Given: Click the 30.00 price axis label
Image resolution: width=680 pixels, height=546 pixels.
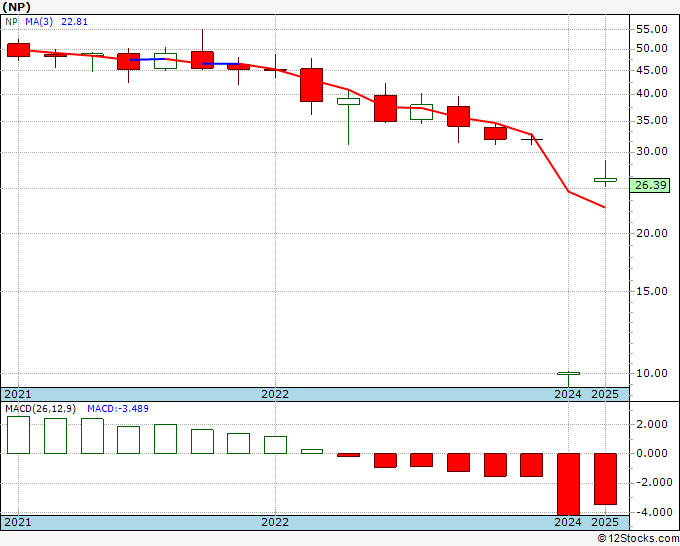Looking at the screenshot, I should (651, 151).
